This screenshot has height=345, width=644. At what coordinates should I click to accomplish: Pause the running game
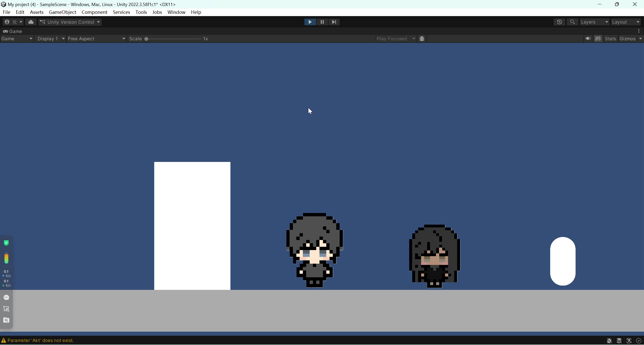tap(322, 22)
